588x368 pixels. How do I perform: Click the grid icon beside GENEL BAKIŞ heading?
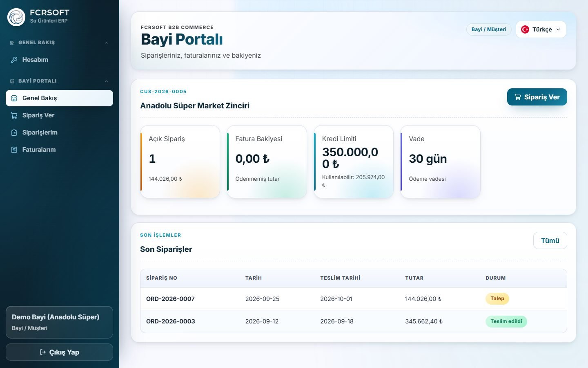(12, 43)
